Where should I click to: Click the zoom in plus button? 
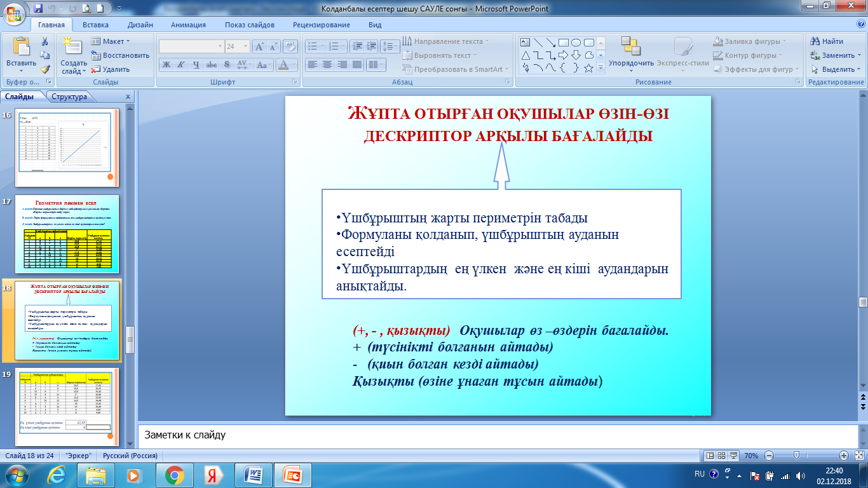[x=844, y=456]
